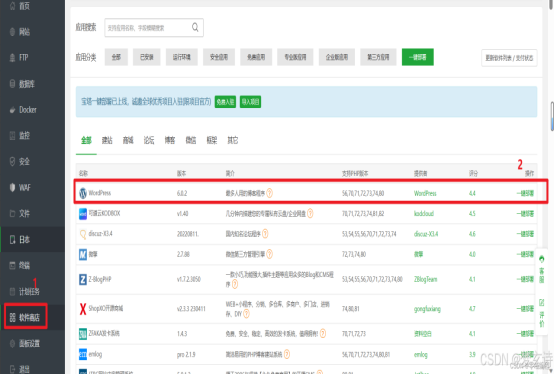554x374 pixels.
Task: Click the WordPress logo icon
Action: coord(83,193)
